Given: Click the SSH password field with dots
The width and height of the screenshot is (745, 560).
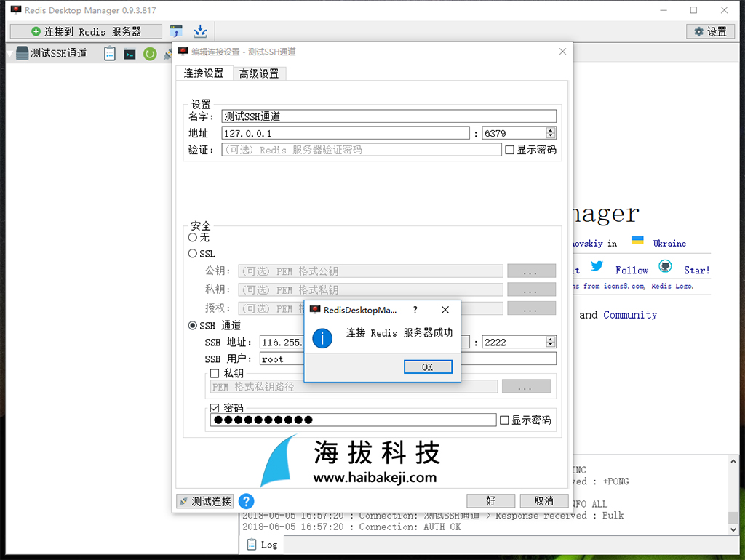Looking at the screenshot, I should click(x=353, y=420).
